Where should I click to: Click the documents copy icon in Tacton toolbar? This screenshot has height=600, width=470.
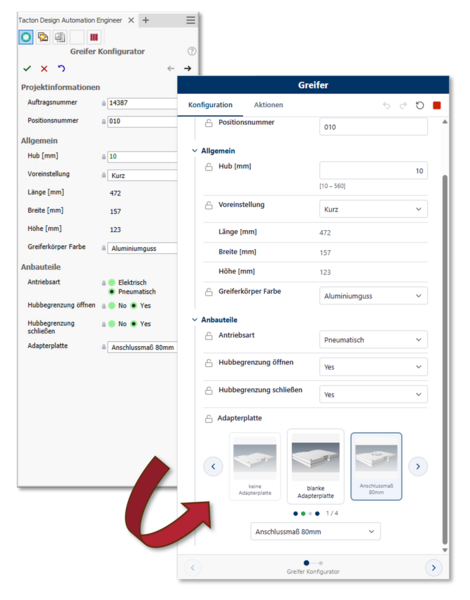click(60, 37)
